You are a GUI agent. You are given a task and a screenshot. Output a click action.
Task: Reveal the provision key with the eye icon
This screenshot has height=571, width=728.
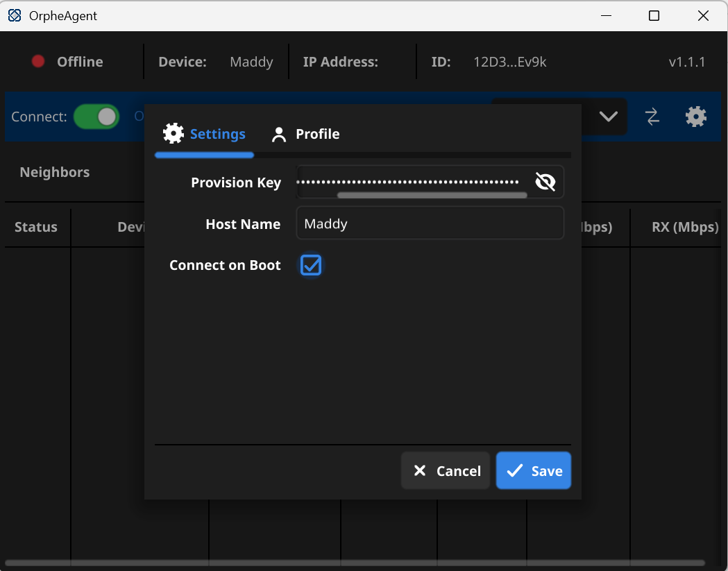(545, 182)
